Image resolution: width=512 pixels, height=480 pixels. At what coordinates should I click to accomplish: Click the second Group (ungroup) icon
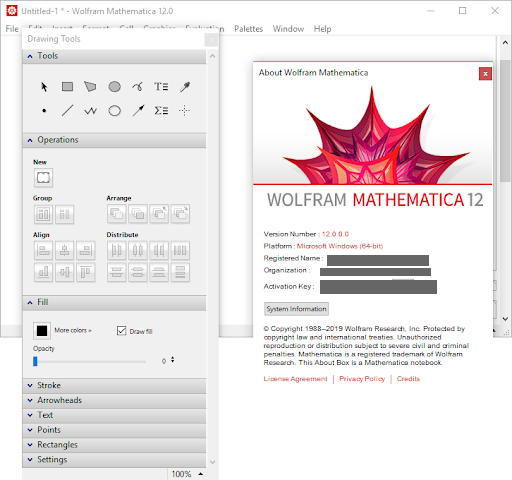coord(65,214)
